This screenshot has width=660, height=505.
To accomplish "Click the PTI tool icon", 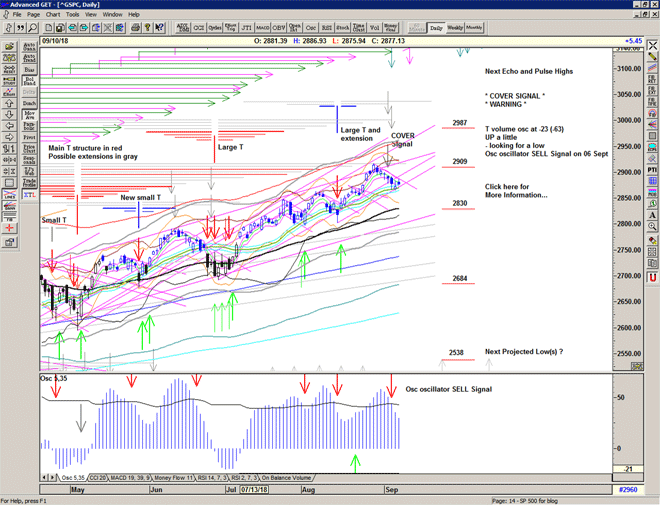I will point(652,171).
